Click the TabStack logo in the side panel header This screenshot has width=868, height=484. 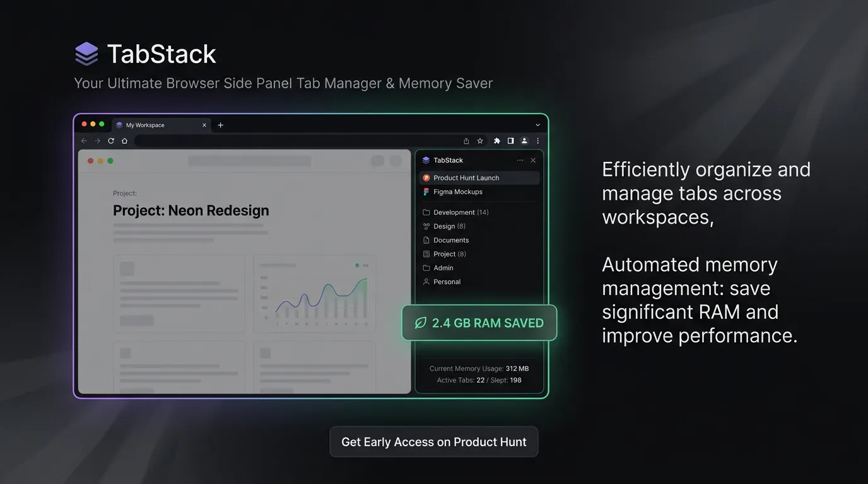426,160
